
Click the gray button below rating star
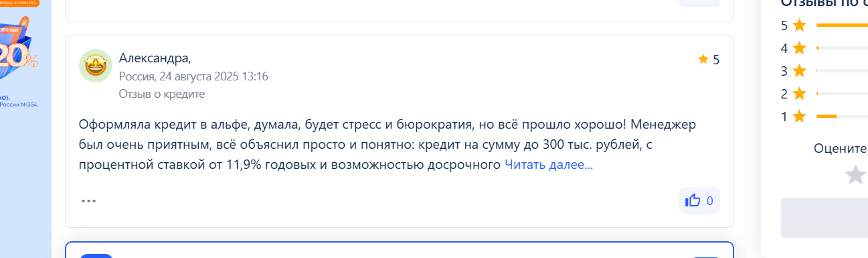pyautogui.click(x=824, y=217)
